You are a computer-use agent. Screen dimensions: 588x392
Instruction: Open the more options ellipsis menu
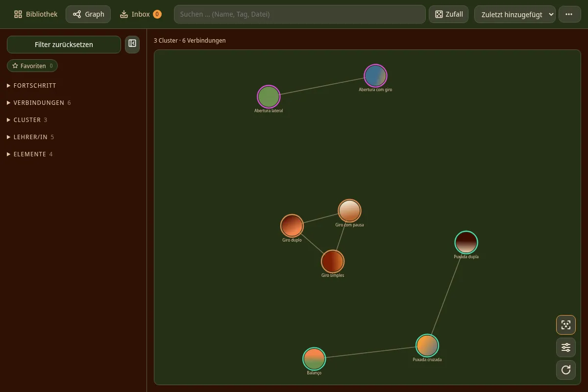pyautogui.click(x=569, y=14)
